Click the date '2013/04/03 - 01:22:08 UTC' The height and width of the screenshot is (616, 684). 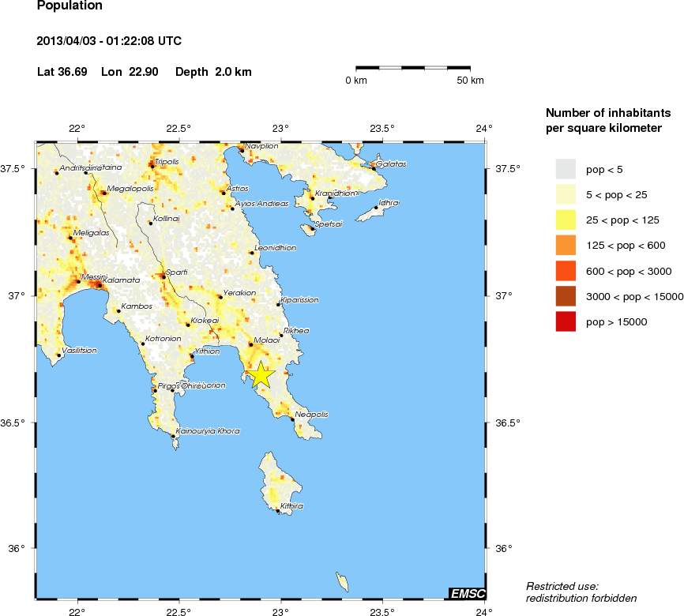coord(109,41)
